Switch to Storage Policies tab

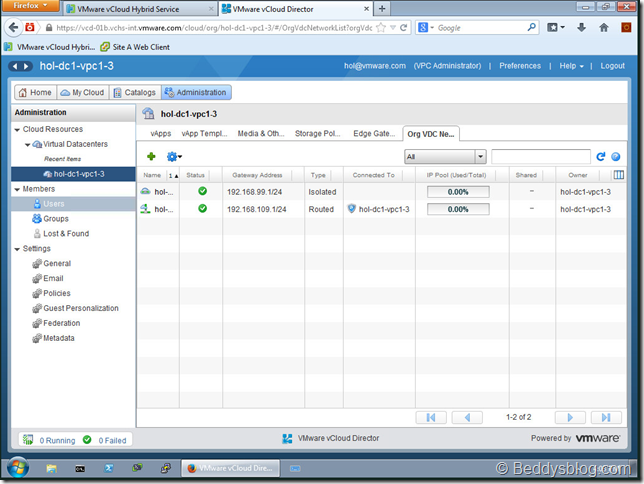click(317, 134)
